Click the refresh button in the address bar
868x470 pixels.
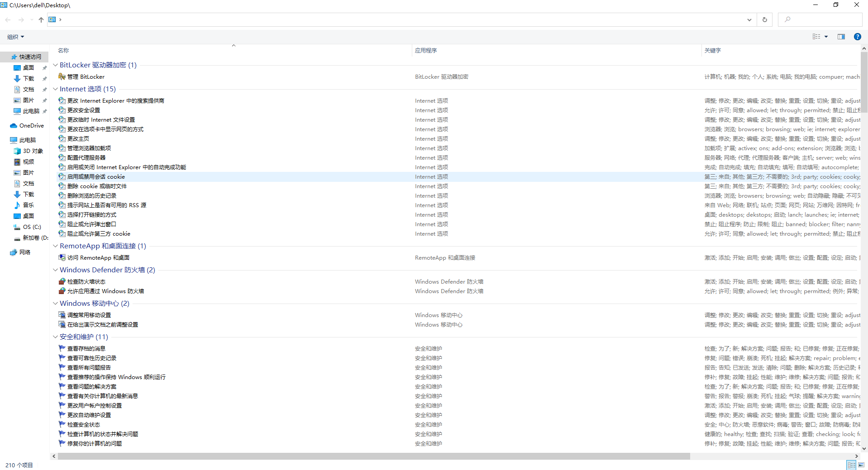point(765,19)
